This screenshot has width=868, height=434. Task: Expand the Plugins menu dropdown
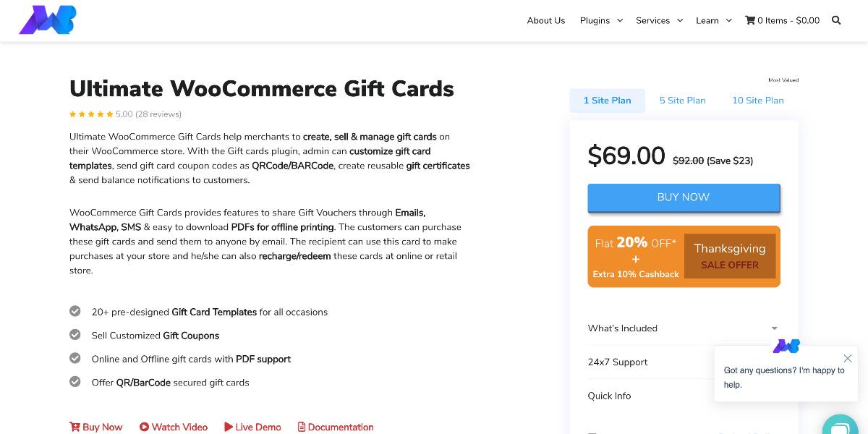(601, 20)
